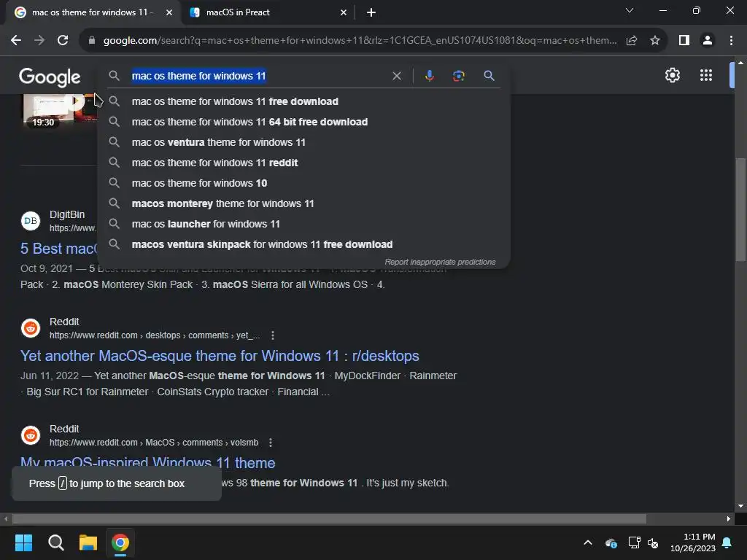747x560 pixels.
Task: Click the horizontal scrollbar right arrow
Action: coord(729,518)
